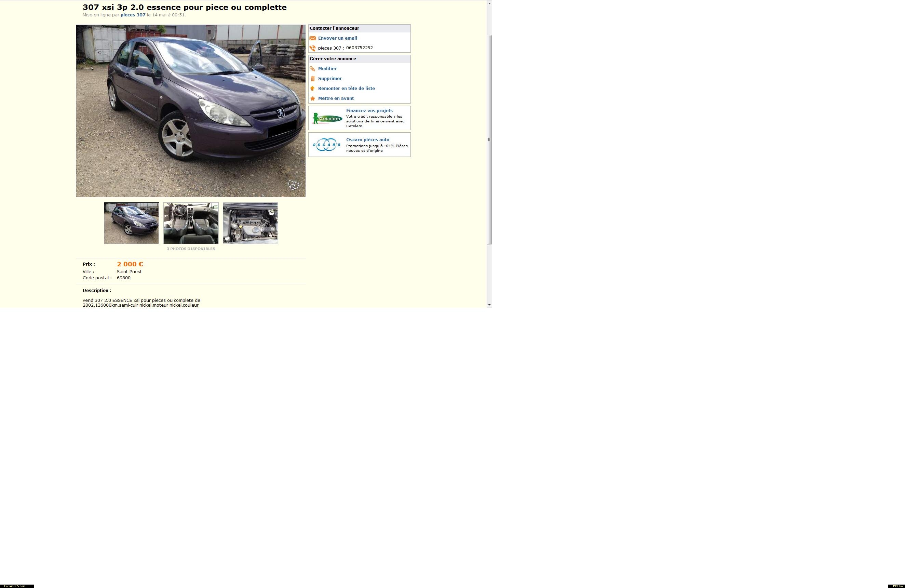Open the Envoyer un email link
The width and height of the screenshot is (905, 588).
(x=337, y=38)
